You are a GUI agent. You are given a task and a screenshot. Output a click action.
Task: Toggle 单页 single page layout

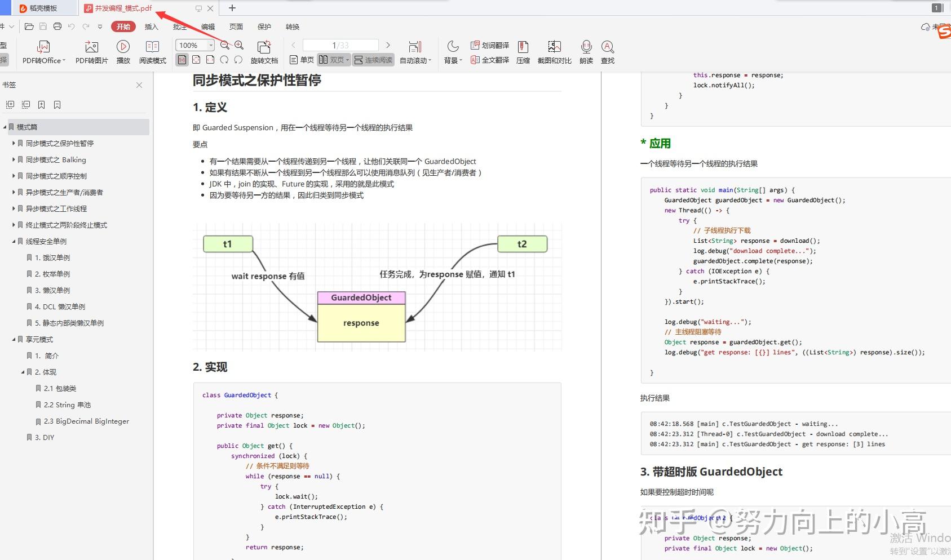tap(302, 60)
